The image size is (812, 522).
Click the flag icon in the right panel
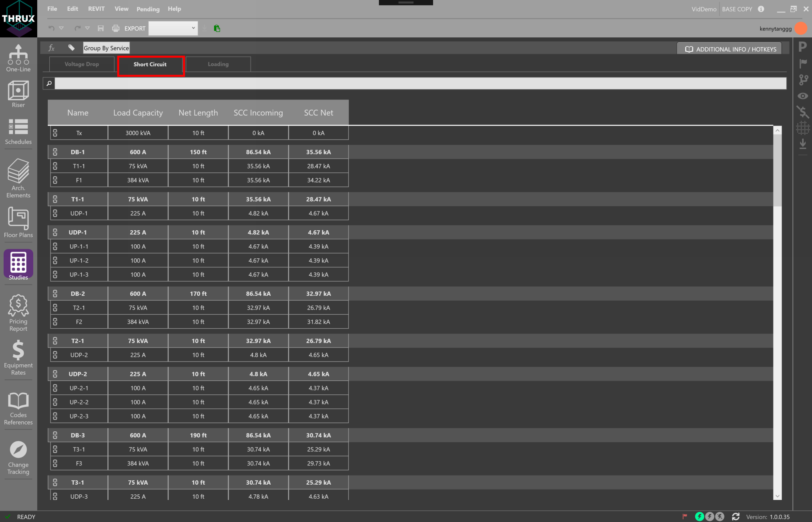803,63
